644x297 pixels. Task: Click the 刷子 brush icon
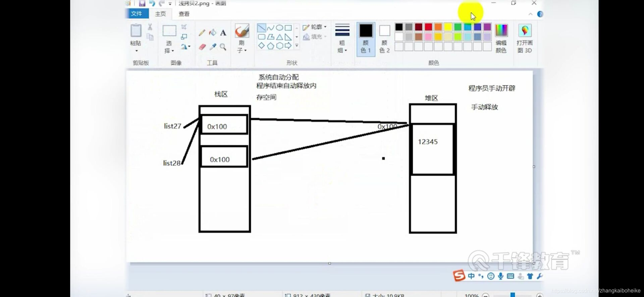point(242,31)
